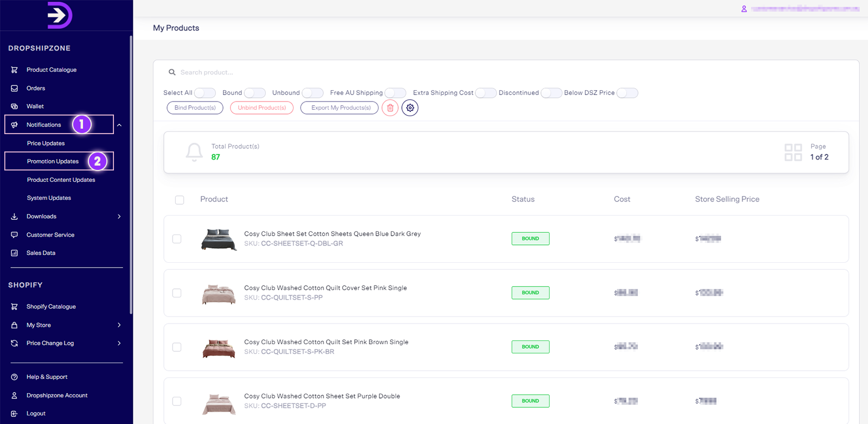Click the Wallet icon in sidebar
The width and height of the screenshot is (868, 424).
click(x=15, y=106)
